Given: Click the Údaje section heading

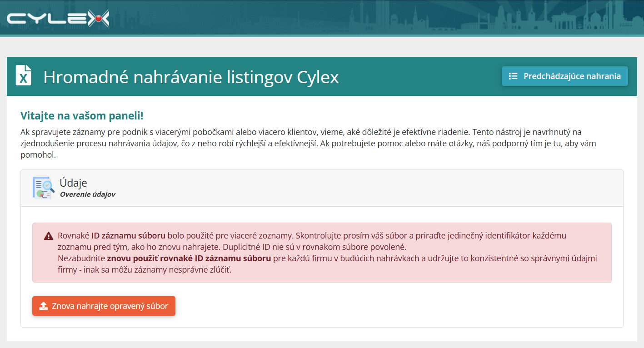Looking at the screenshot, I should pos(73,183).
